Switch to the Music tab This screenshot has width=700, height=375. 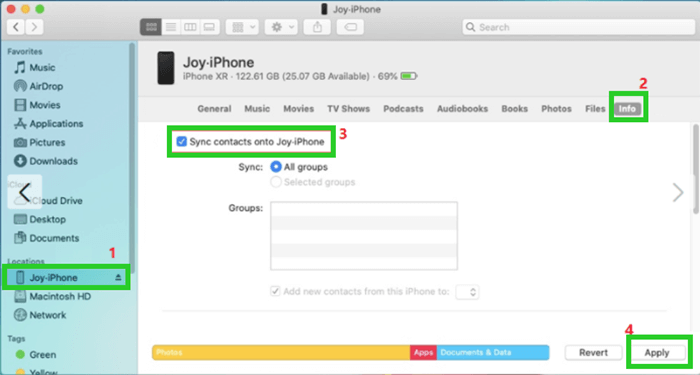click(257, 109)
